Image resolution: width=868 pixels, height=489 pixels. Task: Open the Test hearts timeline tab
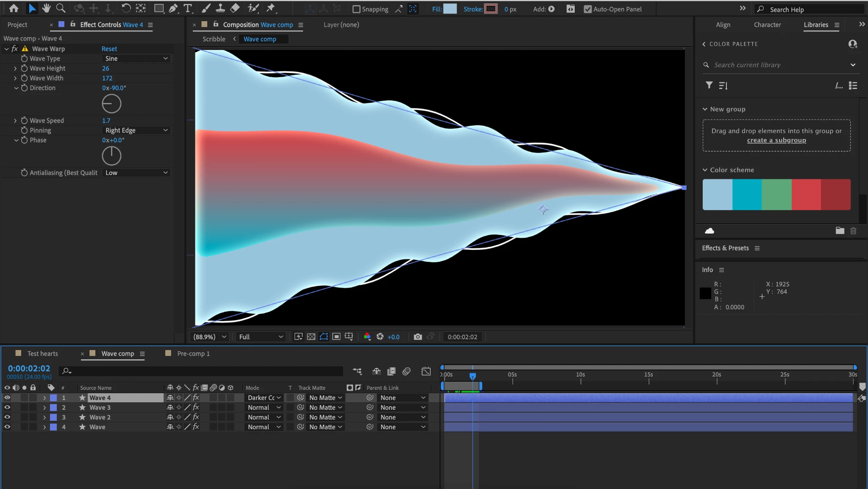pyautogui.click(x=42, y=353)
